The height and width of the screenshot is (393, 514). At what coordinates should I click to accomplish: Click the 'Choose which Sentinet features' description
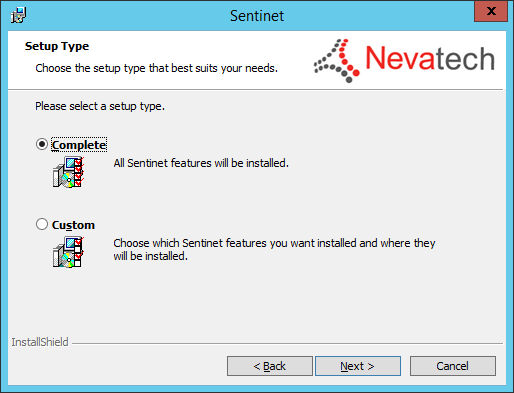tap(274, 250)
